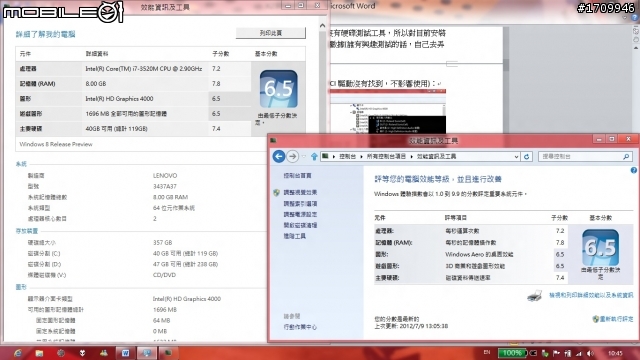The height and width of the screenshot is (360, 640).
Task: Click 存放裝置 section heading
Action: click(27, 231)
